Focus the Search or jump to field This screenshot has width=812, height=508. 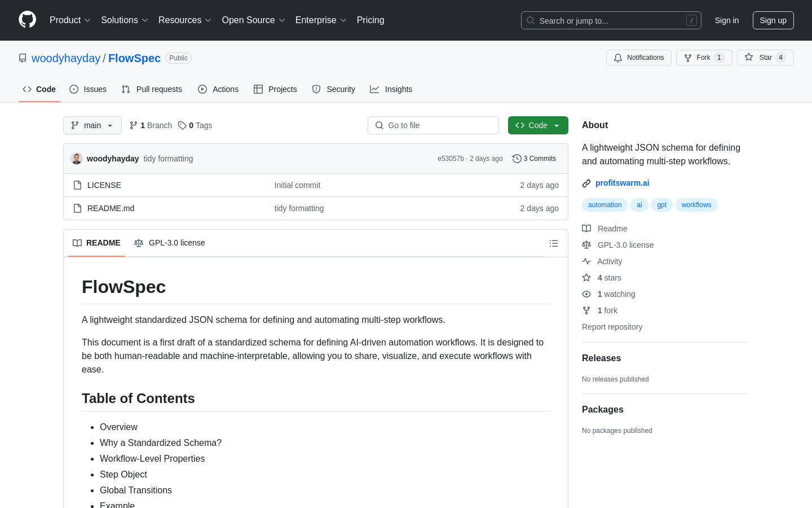point(611,20)
